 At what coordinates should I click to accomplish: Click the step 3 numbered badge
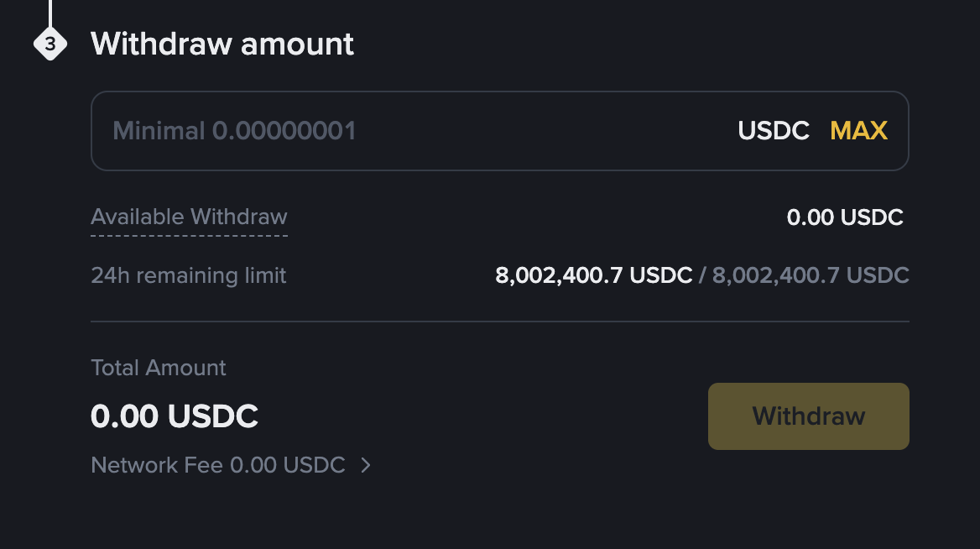click(51, 44)
